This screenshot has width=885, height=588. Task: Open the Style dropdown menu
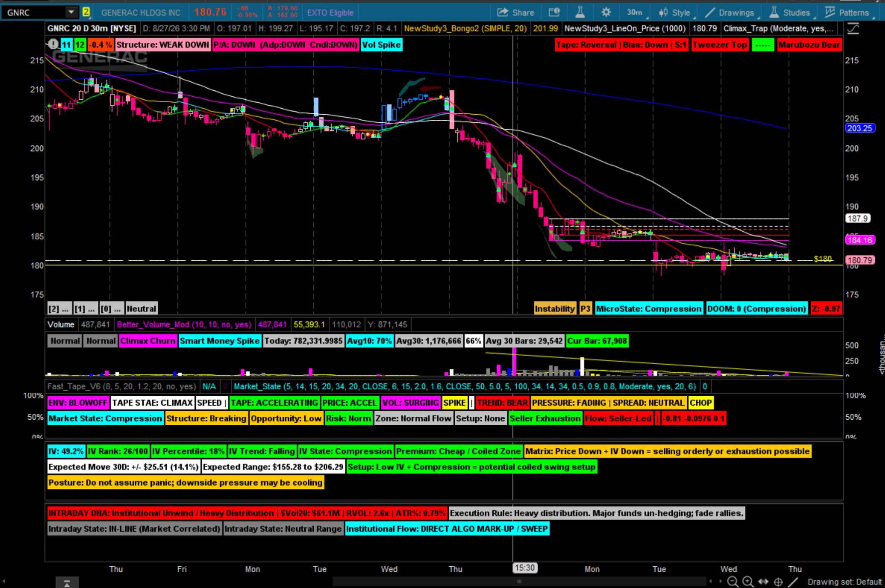pos(676,12)
